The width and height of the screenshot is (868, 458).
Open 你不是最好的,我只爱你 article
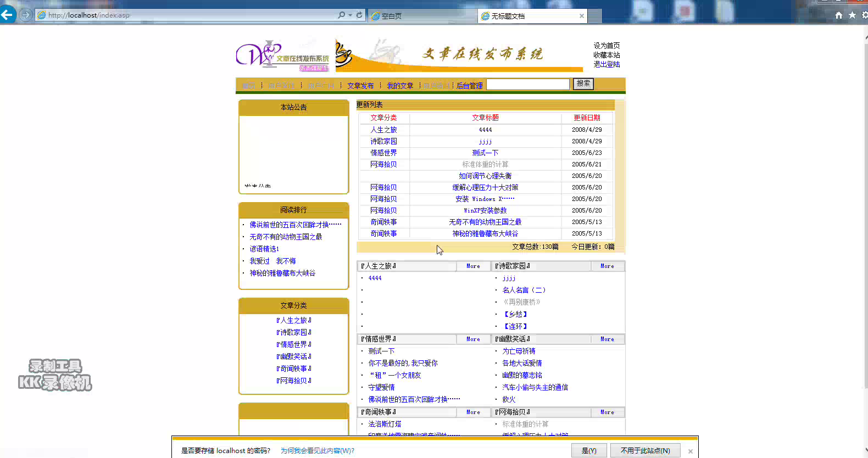tap(403, 364)
